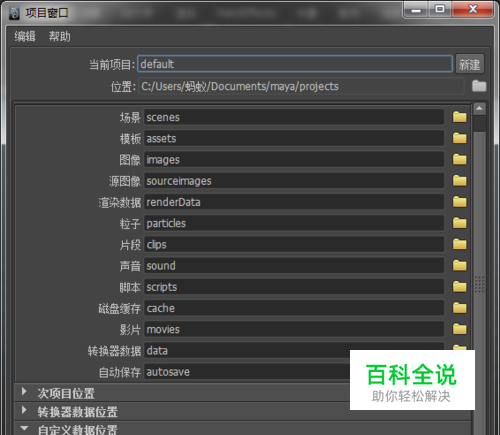Image resolution: width=500 pixels, height=435 pixels.
Task: Click the 磁盘缓存 cache field
Action: pyautogui.click(x=294, y=308)
